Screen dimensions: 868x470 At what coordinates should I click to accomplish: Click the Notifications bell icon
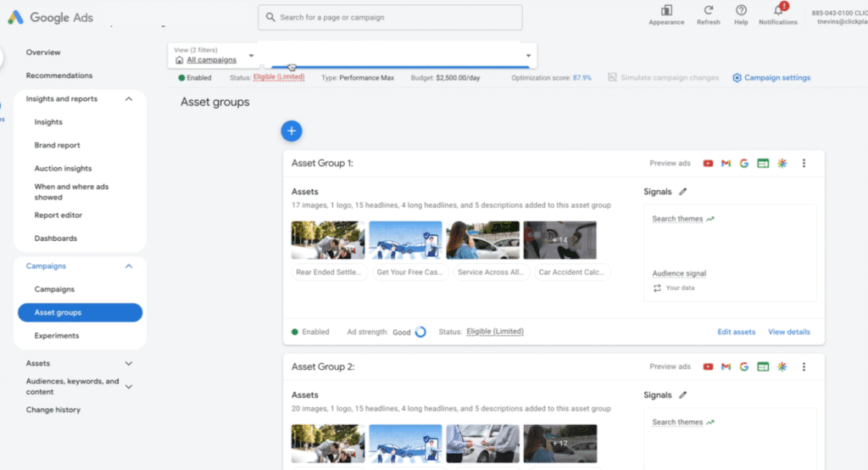(778, 10)
